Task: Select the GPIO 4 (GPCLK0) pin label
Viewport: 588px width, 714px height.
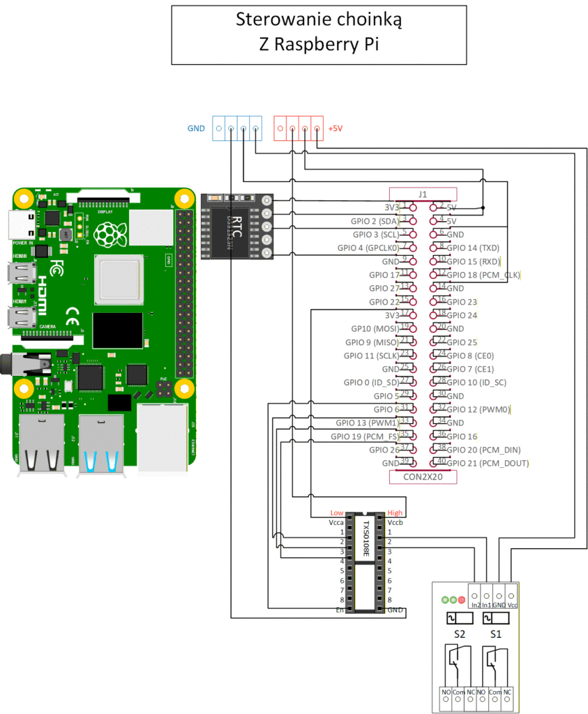Action: click(367, 248)
